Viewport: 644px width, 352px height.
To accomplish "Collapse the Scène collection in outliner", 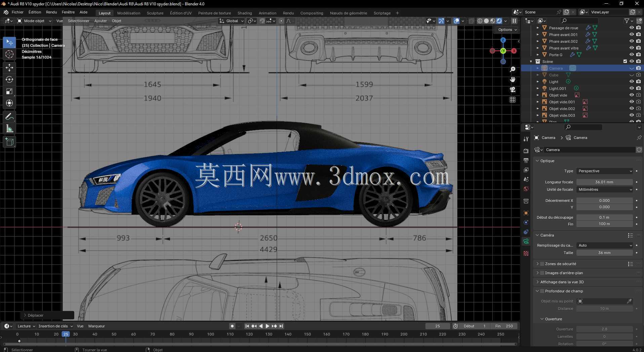I will [x=531, y=62].
